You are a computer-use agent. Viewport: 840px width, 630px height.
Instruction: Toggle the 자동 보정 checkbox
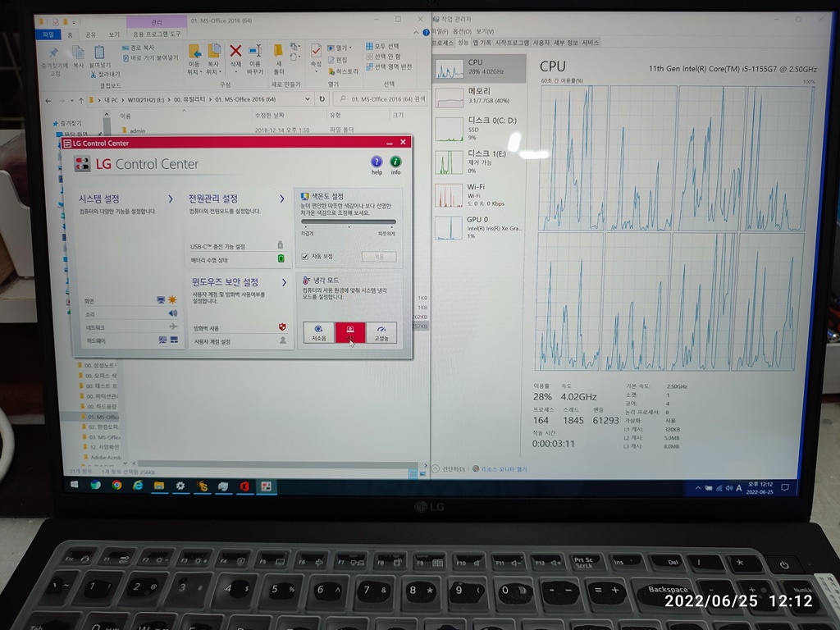[x=305, y=257]
